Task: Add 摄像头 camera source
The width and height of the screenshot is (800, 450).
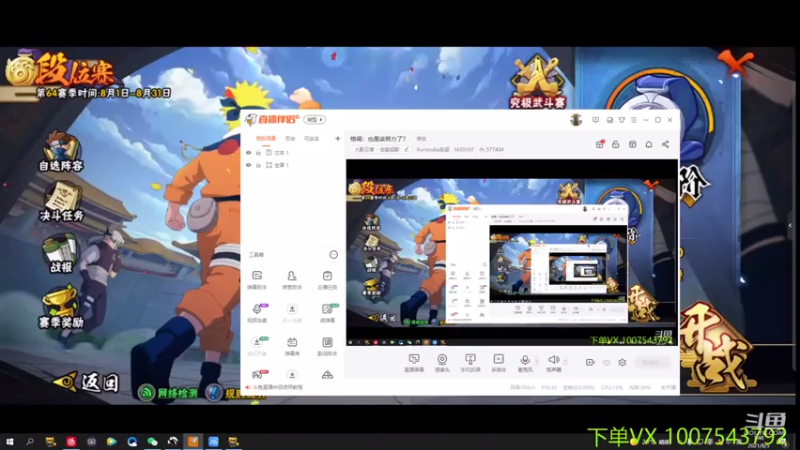Action: pyautogui.click(x=442, y=363)
